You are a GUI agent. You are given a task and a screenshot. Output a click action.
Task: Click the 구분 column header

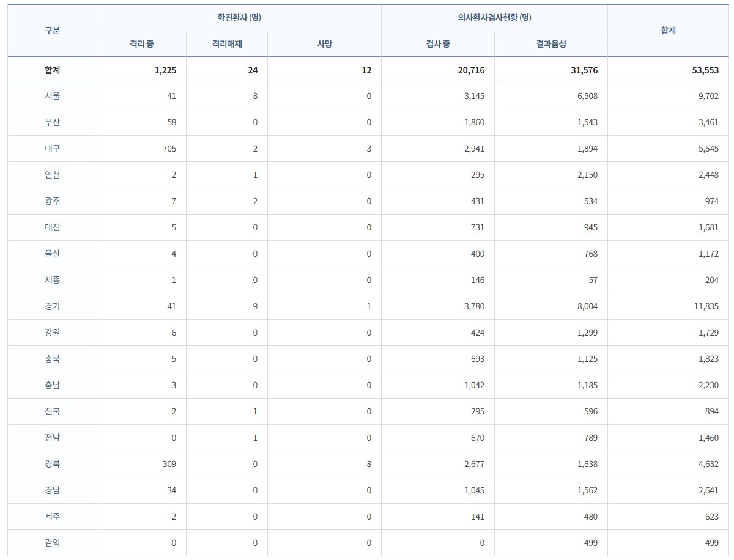coord(53,31)
